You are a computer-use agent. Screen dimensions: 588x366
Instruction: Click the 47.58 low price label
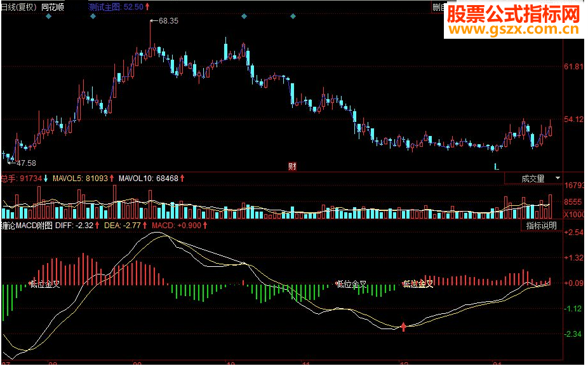pos(26,163)
